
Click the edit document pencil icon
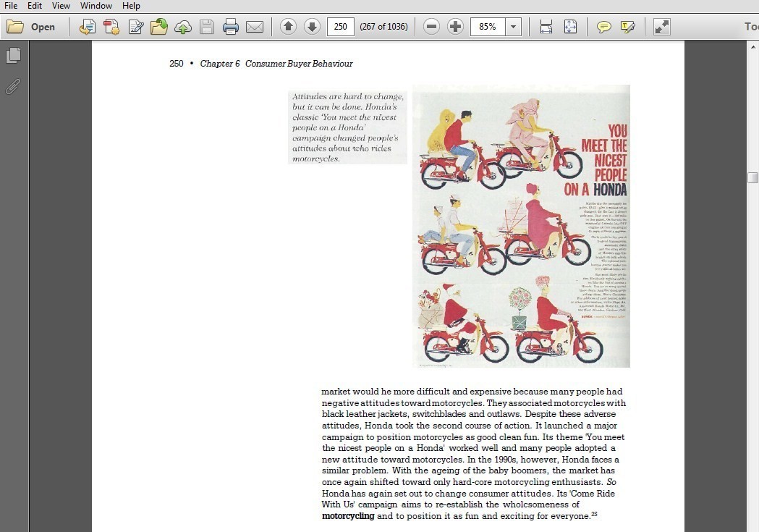tap(135, 27)
